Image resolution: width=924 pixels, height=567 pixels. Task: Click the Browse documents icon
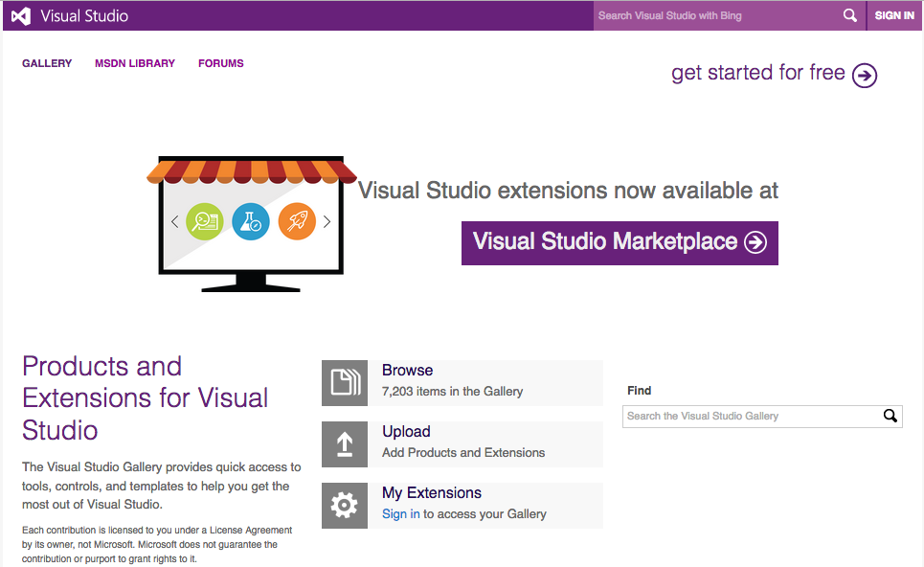pos(345,383)
